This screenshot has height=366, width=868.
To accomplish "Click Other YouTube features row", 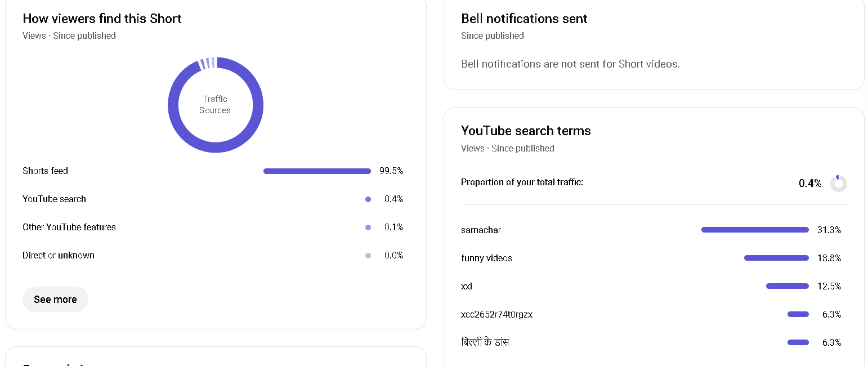I will click(x=69, y=227).
